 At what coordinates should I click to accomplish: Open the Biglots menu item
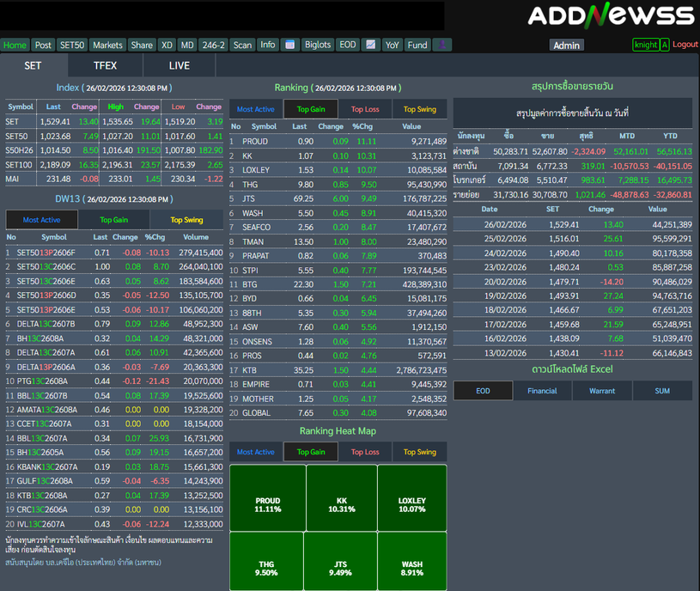click(318, 45)
